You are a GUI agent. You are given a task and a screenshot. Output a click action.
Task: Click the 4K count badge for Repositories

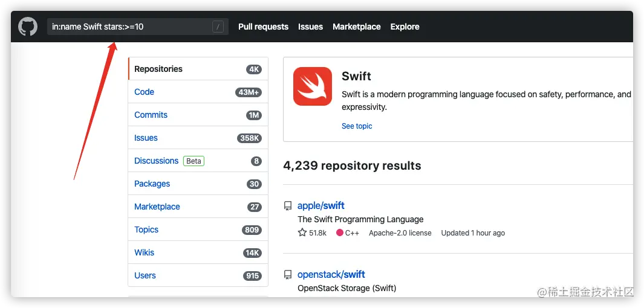pyautogui.click(x=254, y=69)
